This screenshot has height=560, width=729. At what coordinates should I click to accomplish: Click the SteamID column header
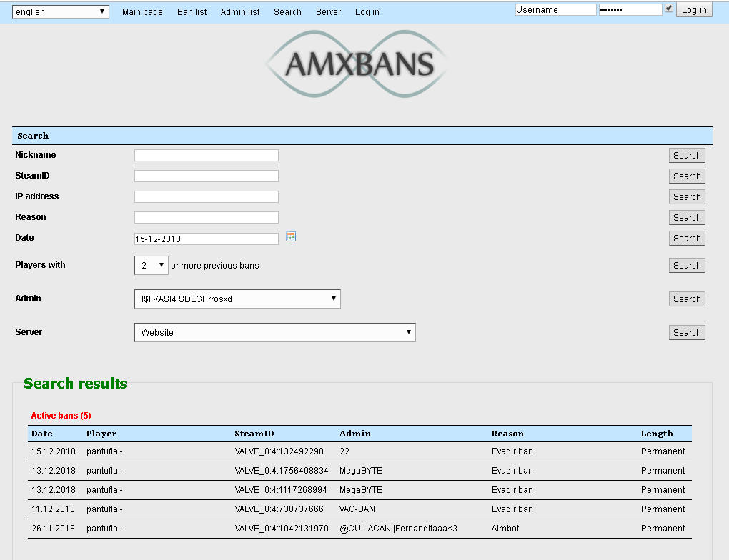254,434
